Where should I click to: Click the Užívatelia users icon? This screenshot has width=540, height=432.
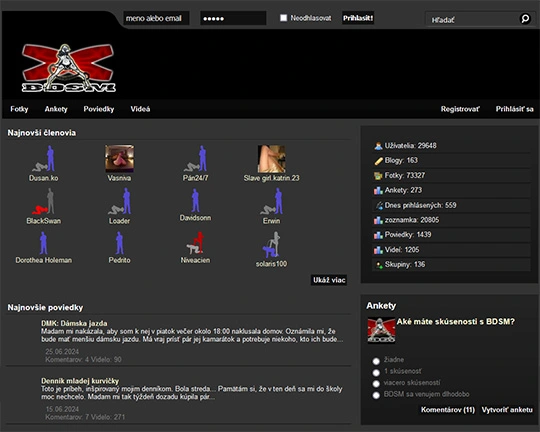(x=378, y=146)
